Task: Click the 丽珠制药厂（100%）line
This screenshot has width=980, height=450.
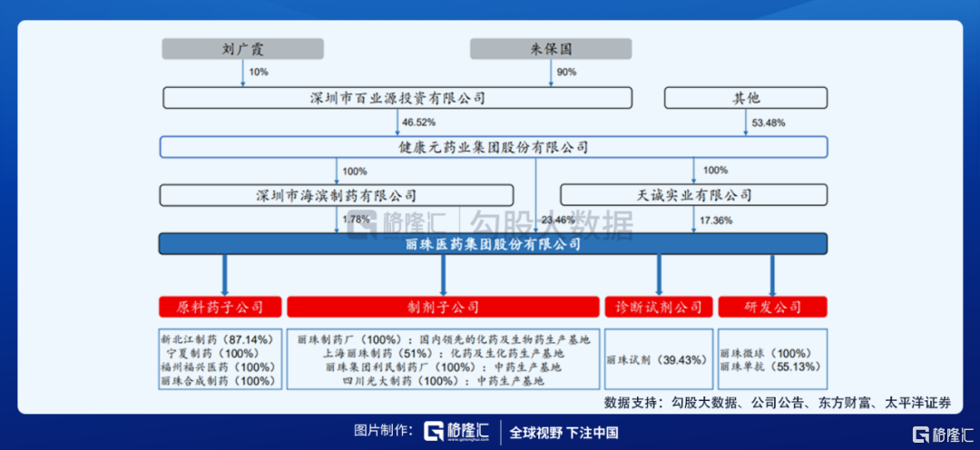Action: coord(443,339)
